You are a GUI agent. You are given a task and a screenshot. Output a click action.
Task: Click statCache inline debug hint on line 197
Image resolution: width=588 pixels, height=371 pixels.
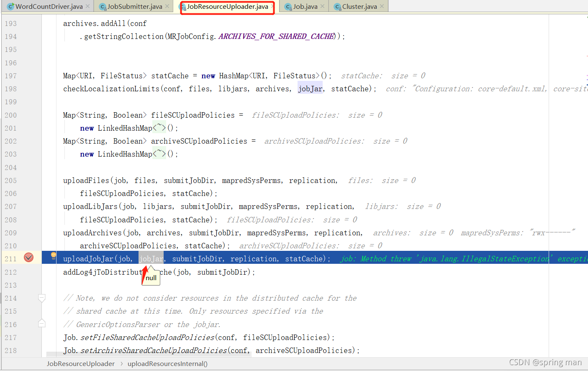point(383,76)
